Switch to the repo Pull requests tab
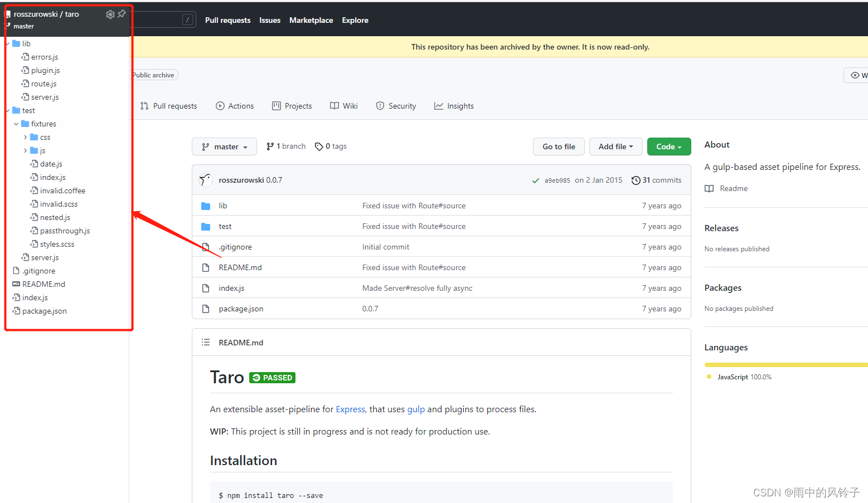 (x=169, y=106)
